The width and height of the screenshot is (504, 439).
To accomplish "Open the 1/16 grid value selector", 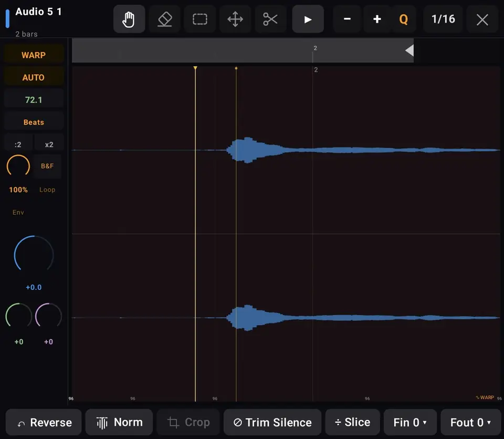I will click(x=443, y=19).
